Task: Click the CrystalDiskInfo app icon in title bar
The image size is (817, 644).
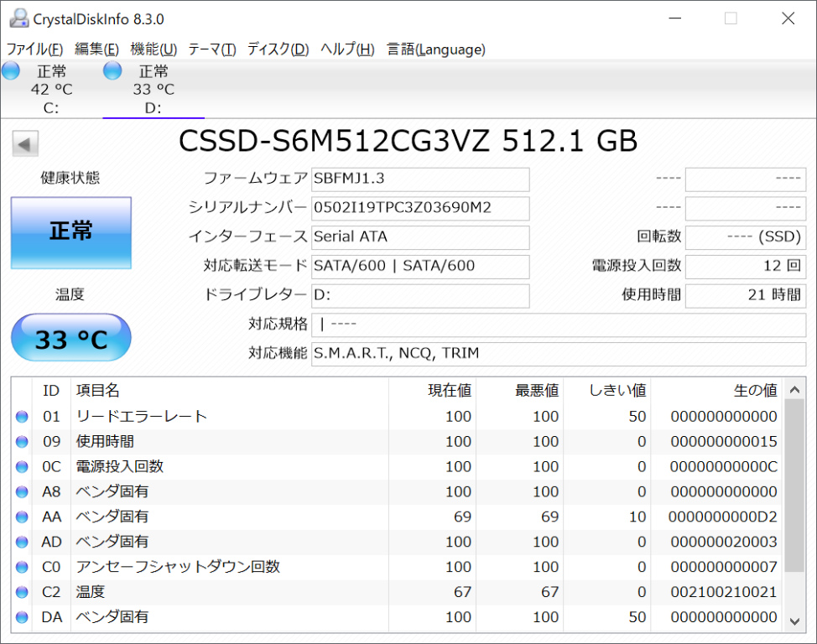Action: tap(17, 18)
